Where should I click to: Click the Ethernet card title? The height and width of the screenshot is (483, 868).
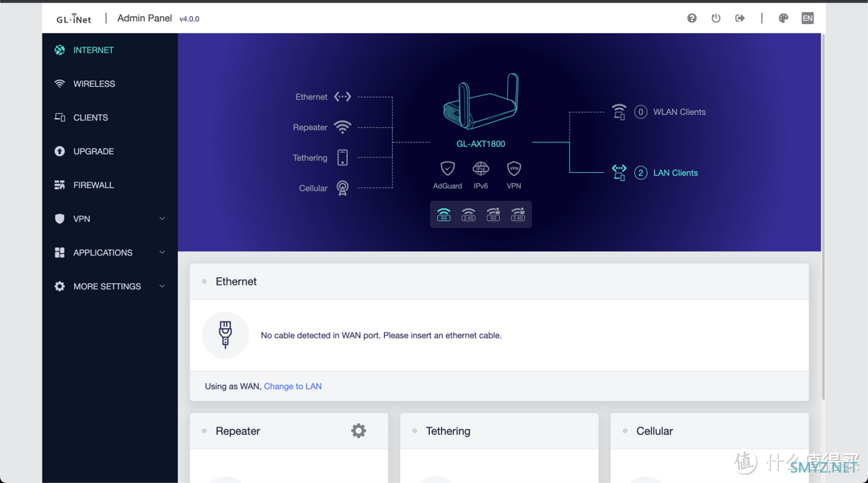[235, 281]
